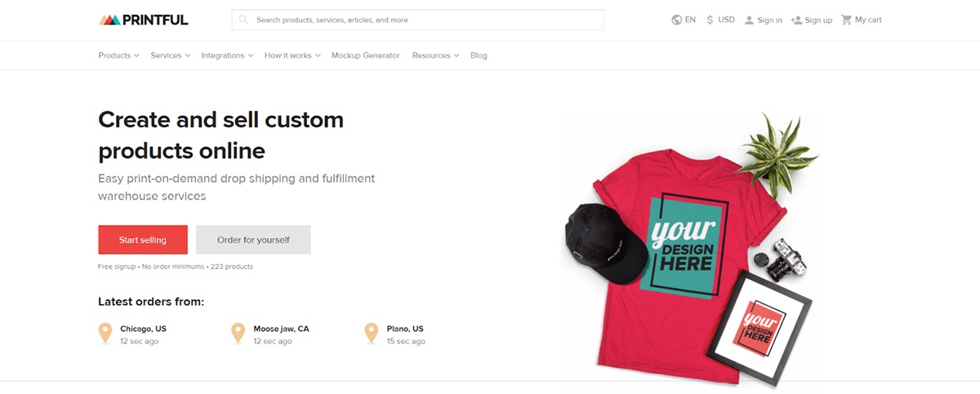Click the Chicago, US location pin
Screen dimensions: 980x394
point(105,334)
